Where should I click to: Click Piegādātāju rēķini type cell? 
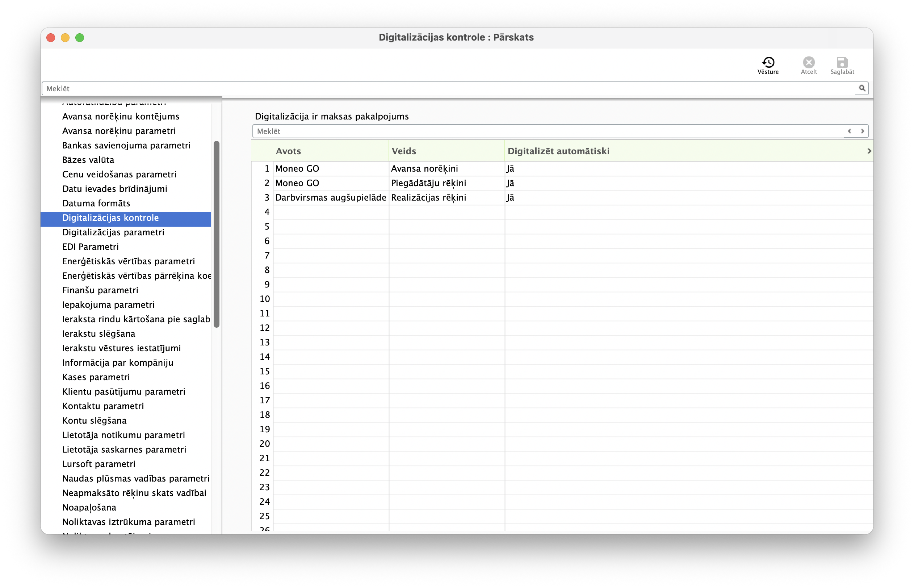pos(447,183)
